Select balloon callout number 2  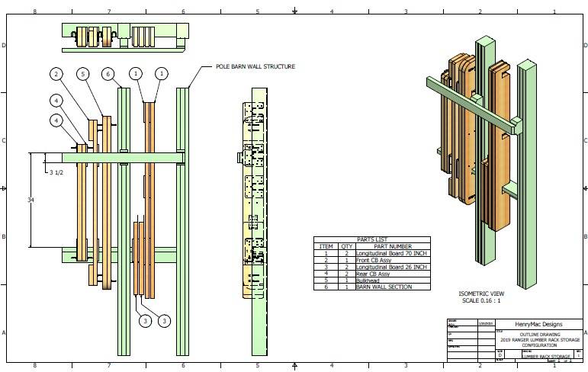point(56,74)
